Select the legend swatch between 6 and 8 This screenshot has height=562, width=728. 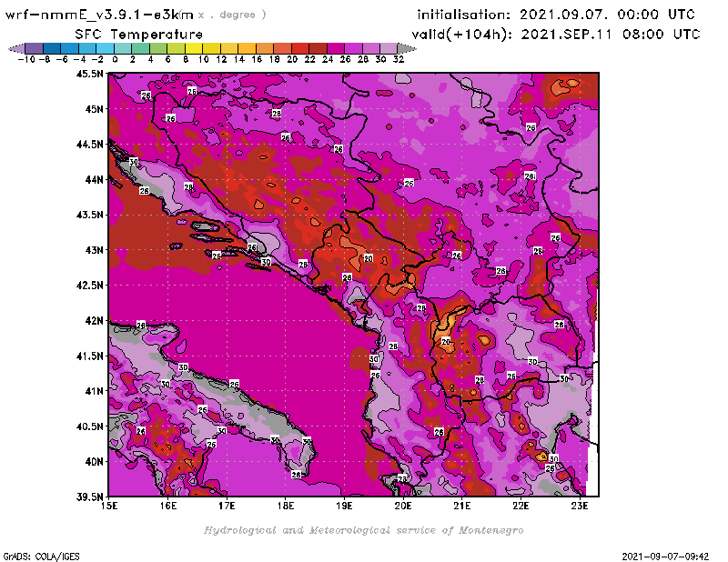(176, 48)
